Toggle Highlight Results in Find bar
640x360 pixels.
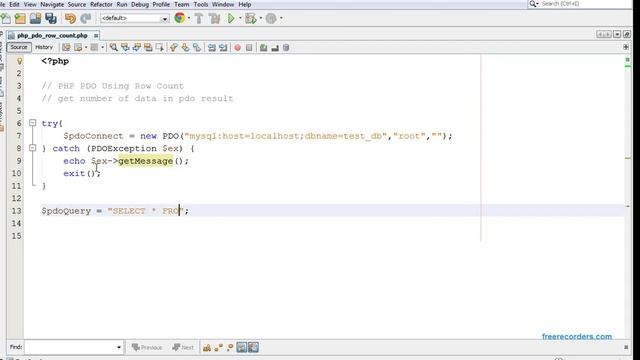click(242, 347)
